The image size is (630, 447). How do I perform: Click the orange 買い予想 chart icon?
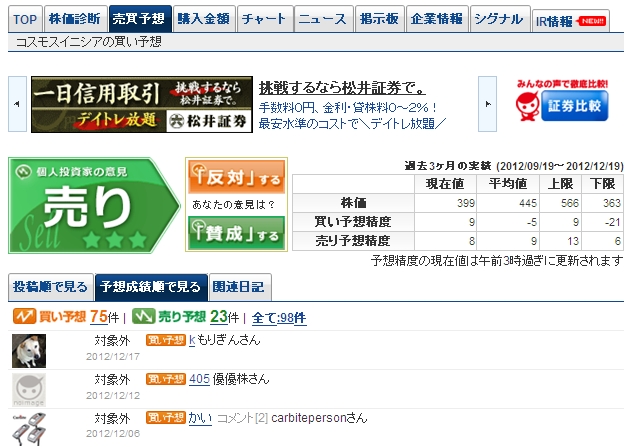click(x=24, y=316)
